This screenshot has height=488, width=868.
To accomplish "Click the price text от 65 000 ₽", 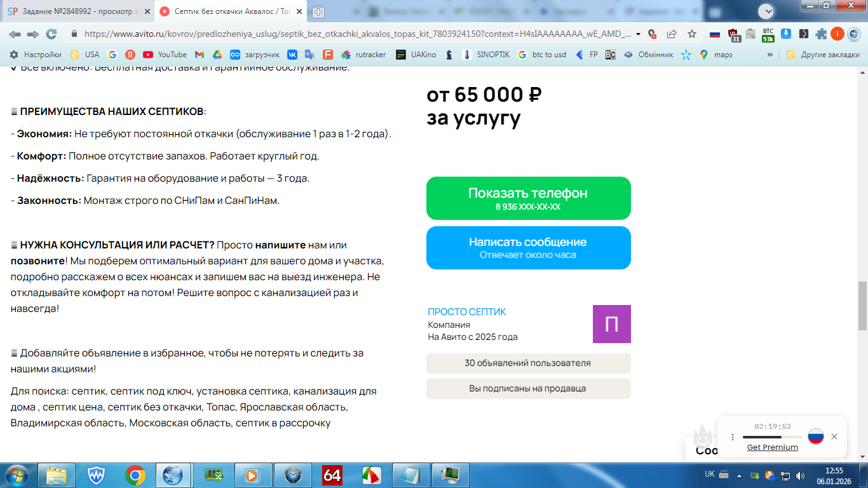I will pos(484,95).
